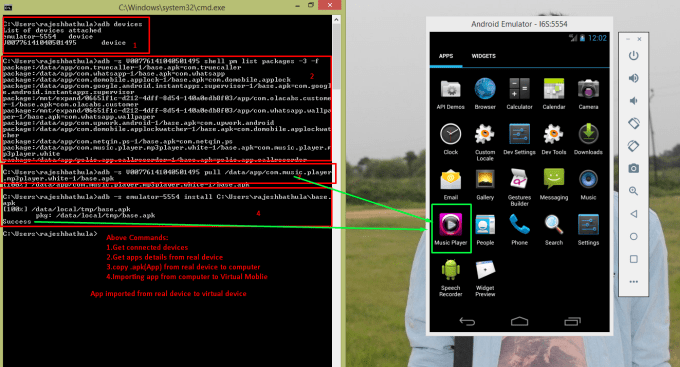Click emulator power button
The image size is (680, 367).
click(x=634, y=56)
